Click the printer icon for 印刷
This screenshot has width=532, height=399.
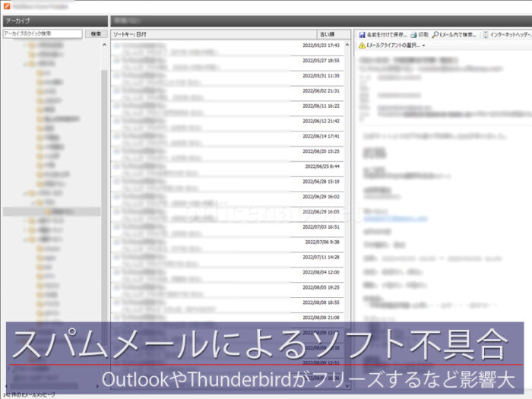pos(413,35)
